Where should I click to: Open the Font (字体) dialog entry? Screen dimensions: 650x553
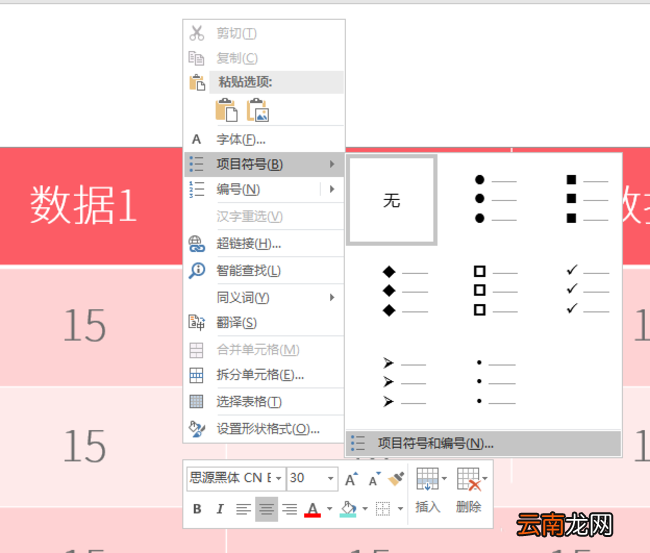click(x=264, y=139)
